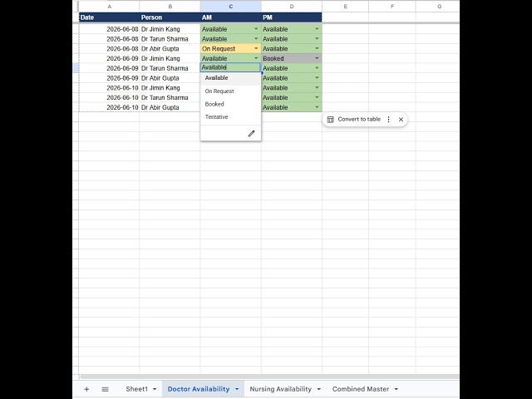
Task: Open the Doctor Availability tab dropdown arrow
Action: [x=237, y=389]
